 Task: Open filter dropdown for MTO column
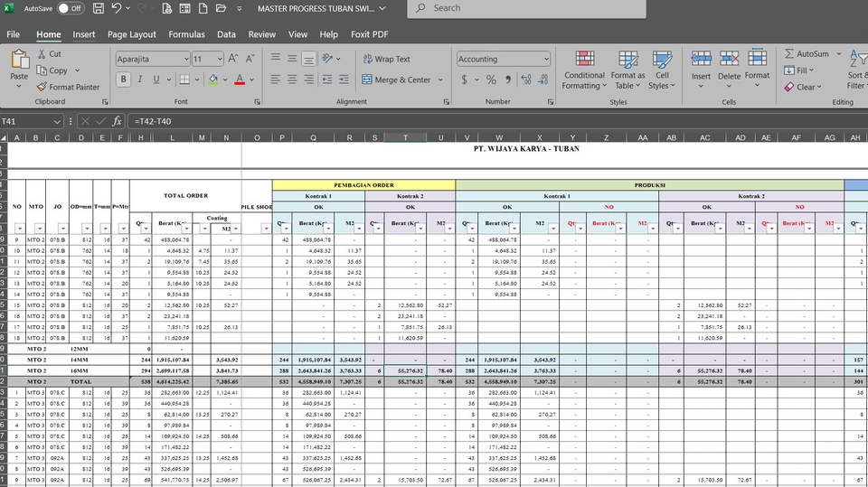click(39, 228)
